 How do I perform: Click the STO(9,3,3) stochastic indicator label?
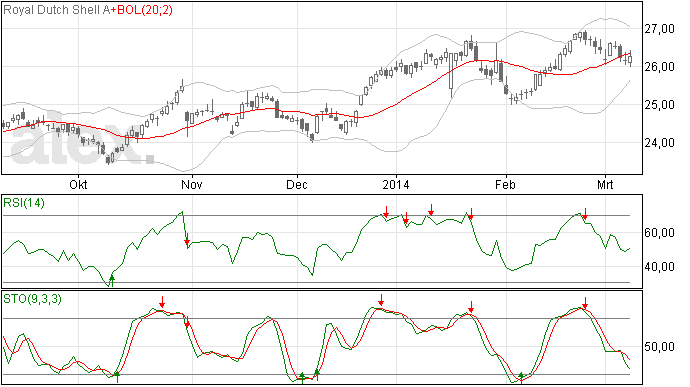point(33,299)
